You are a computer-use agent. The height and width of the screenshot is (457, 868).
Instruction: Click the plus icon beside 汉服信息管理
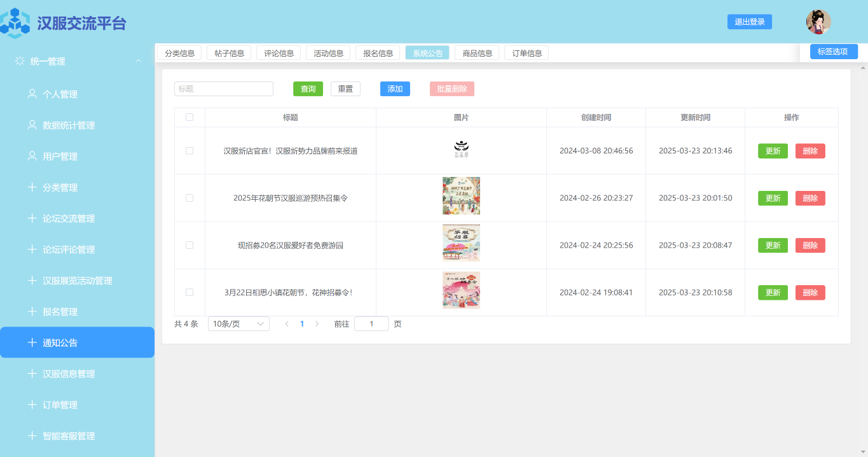[32, 374]
